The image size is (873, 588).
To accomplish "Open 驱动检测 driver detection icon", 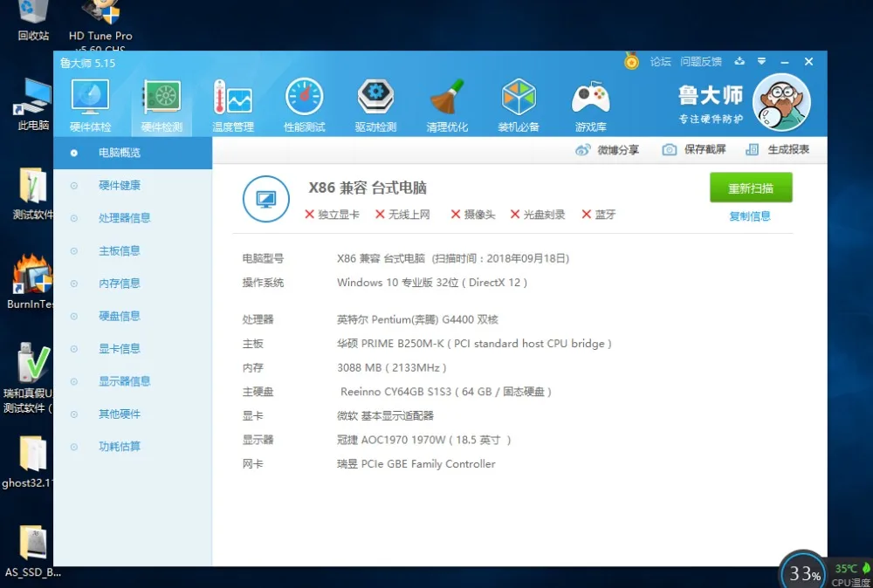I will pos(375,105).
